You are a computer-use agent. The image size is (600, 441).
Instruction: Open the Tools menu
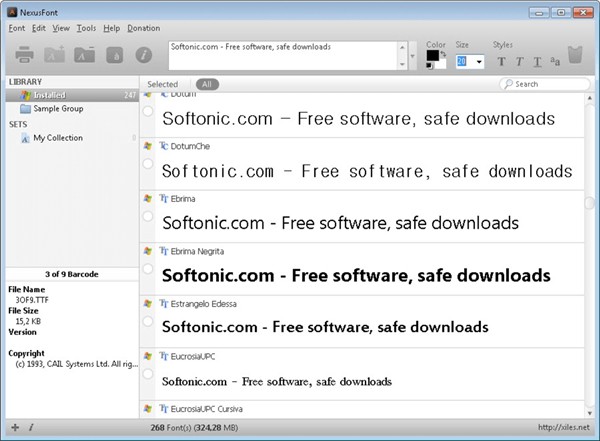point(86,28)
